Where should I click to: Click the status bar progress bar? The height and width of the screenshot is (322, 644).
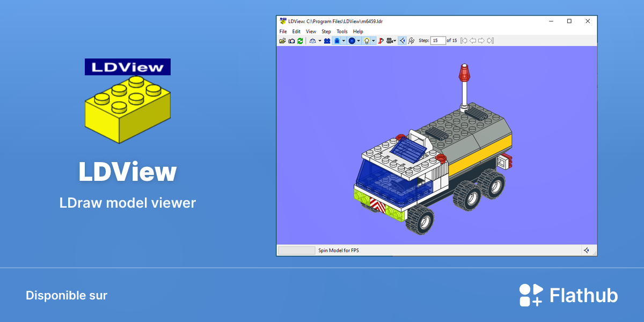point(297,251)
